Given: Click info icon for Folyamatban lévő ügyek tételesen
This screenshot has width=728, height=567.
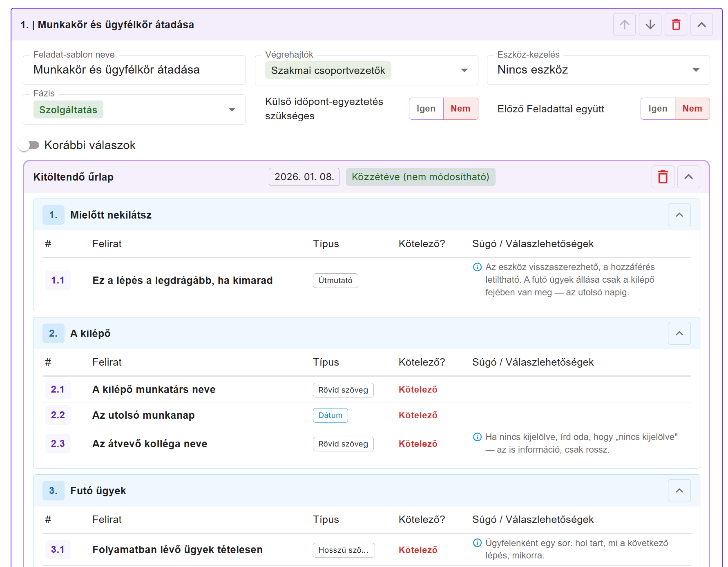Looking at the screenshot, I should (477, 543).
